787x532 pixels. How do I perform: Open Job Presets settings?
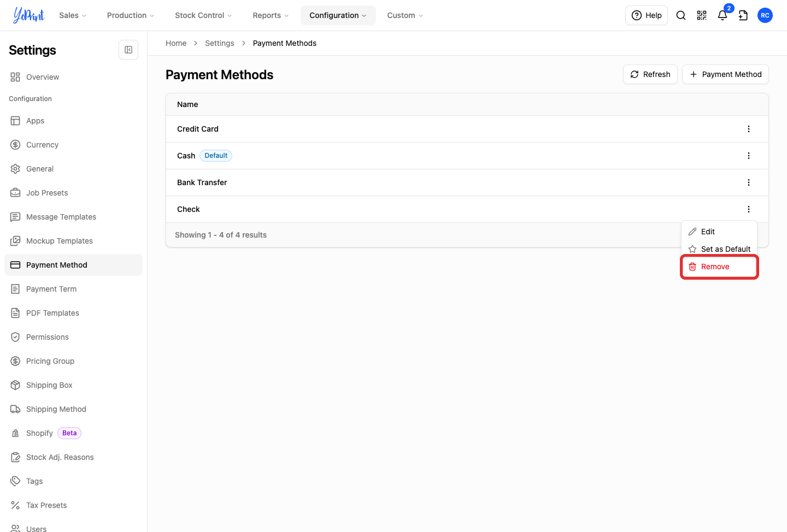point(73,193)
